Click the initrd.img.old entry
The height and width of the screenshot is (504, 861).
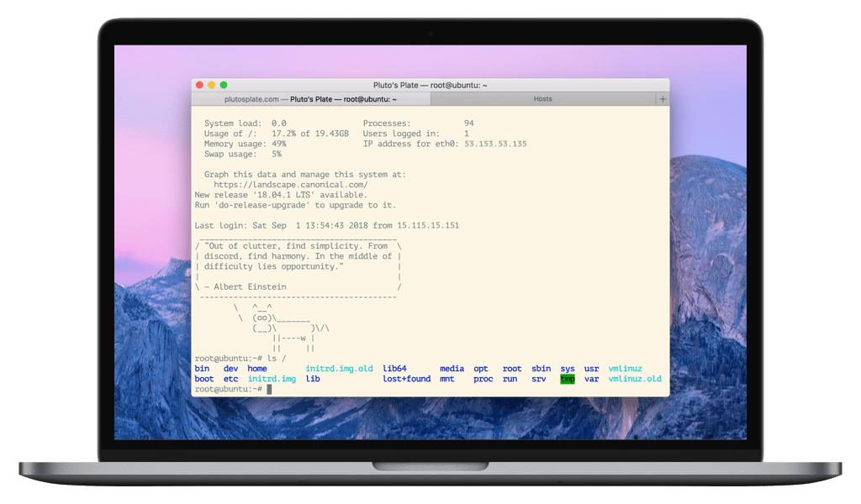point(339,369)
